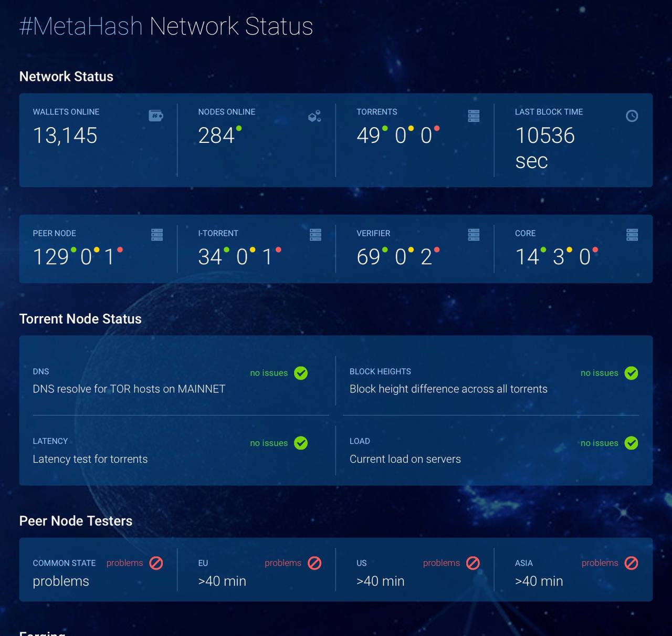
Task: Click the 'no issues' label in DNS row
Action: 269,373
